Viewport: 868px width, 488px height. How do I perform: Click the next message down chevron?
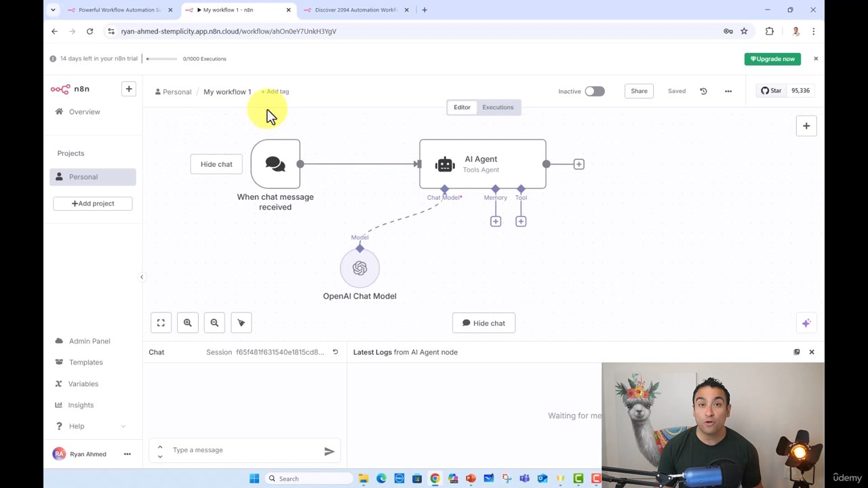[160, 456]
